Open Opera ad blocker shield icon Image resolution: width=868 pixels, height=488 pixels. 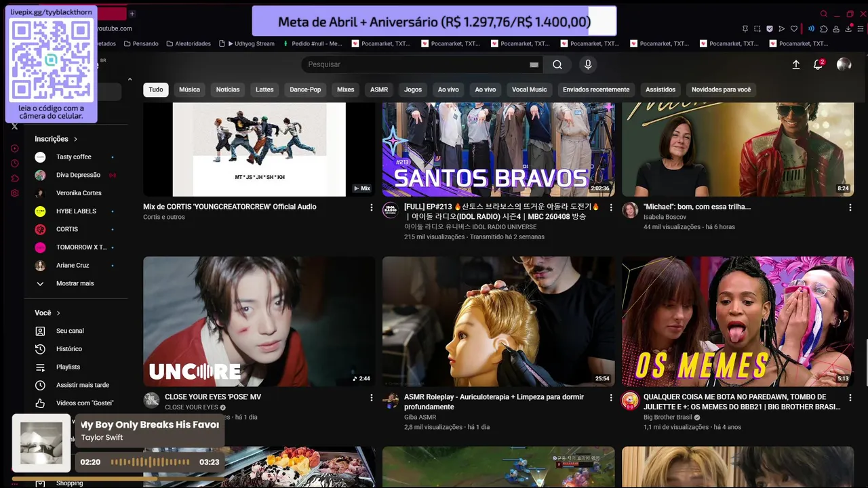point(770,28)
